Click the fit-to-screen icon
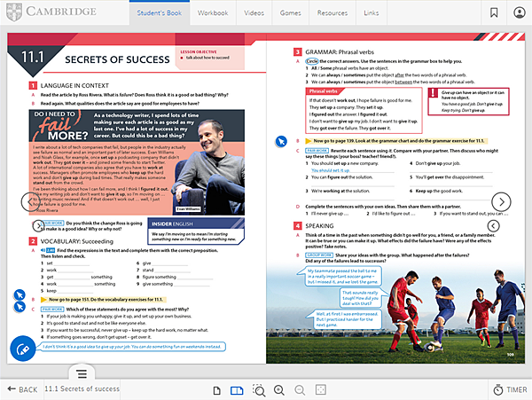 click(321, 390)
